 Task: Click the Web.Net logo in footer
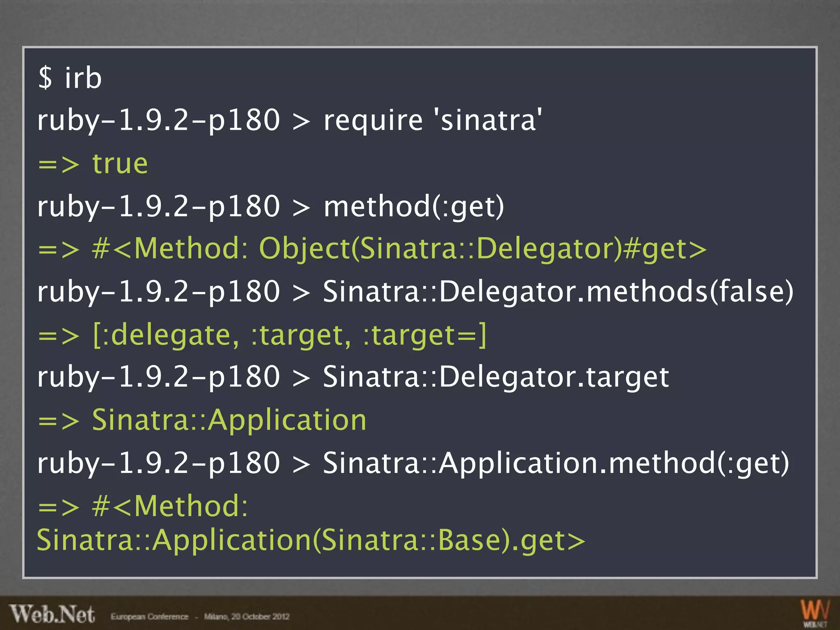tap(52, 614)
